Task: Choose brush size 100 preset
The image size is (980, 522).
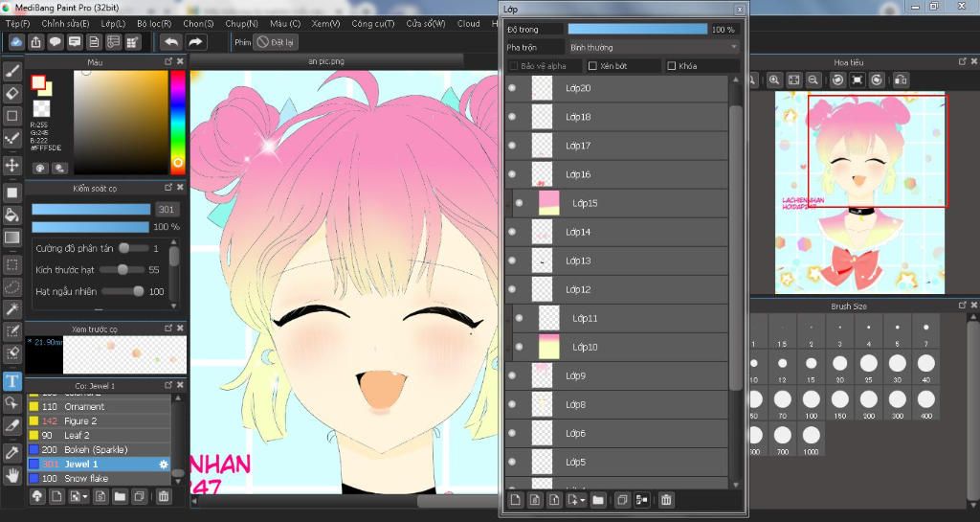Action: [x=812, y=403]
